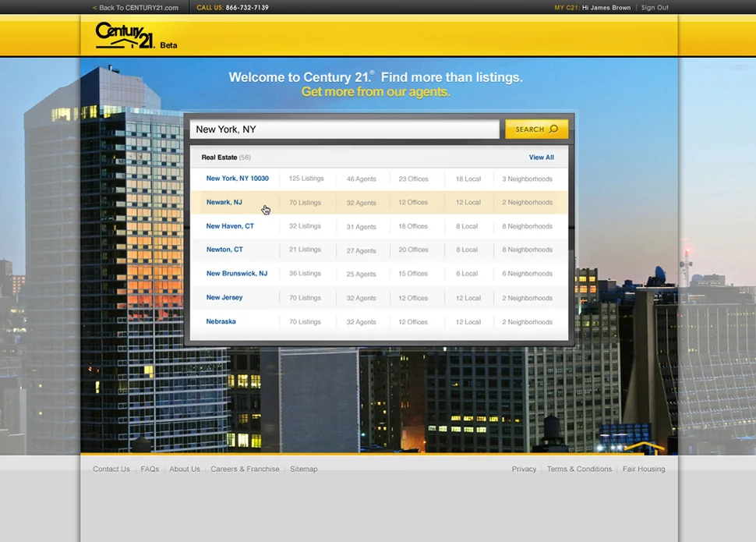
Task: Open Back To CENTURY21.com link
Action: pyautogui.click(x=136, y=8)
